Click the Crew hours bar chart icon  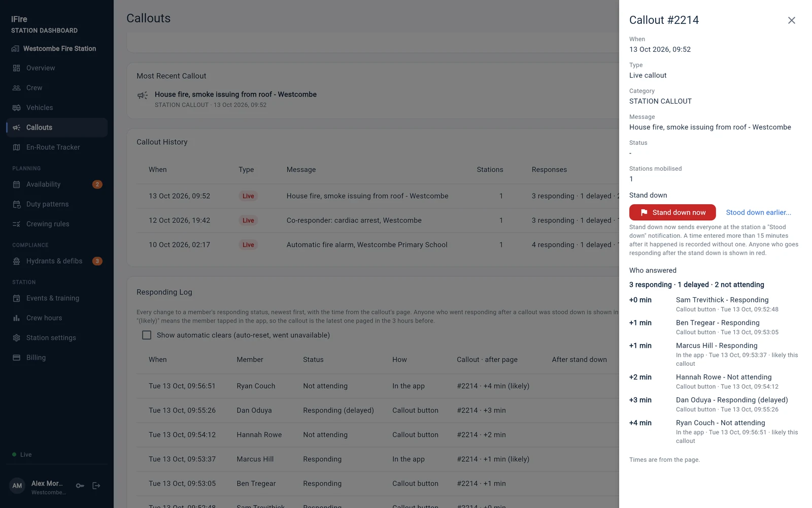tap(16, 318)
